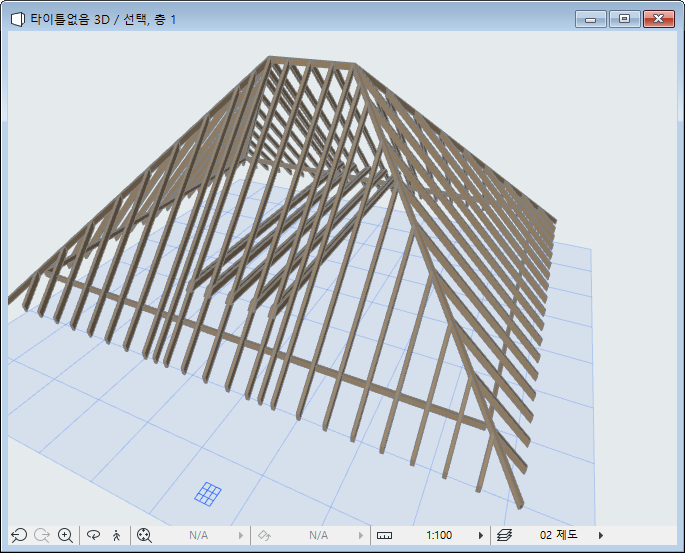
Task: Click the zoom value N/A field
Action: pyautogui.click(x=198, y=535)
